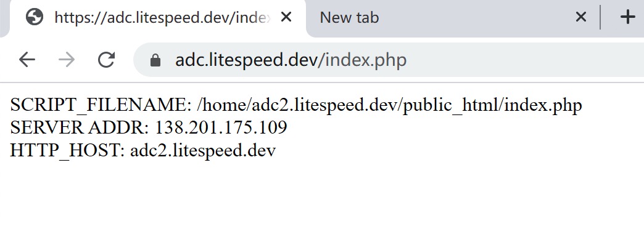Click the IP address 138.201.175.109
644x229 pixels.
click(221, 128)
